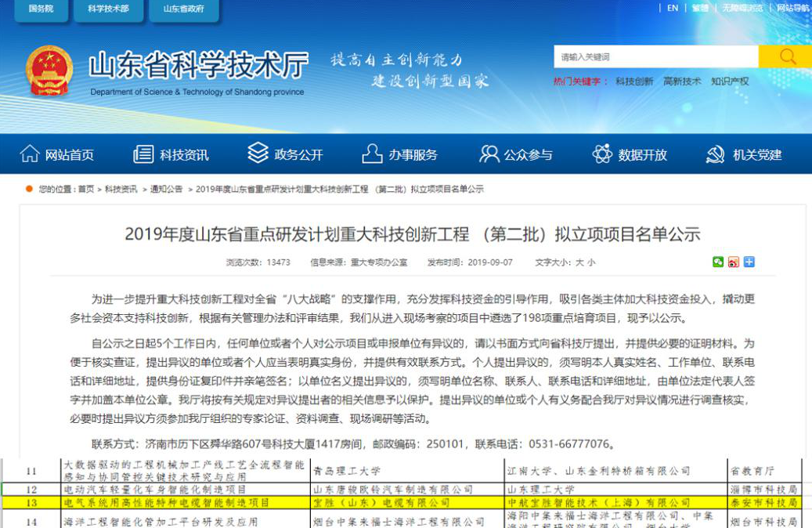Screen dimensions: 812x528
Task: Expand more share options plus icon
Action: coord(749,262)
